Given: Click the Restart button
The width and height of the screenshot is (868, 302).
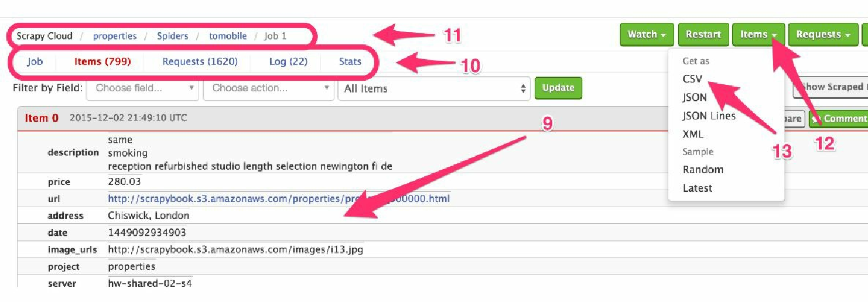Looking at the screenshot, I should coord(703,35).
